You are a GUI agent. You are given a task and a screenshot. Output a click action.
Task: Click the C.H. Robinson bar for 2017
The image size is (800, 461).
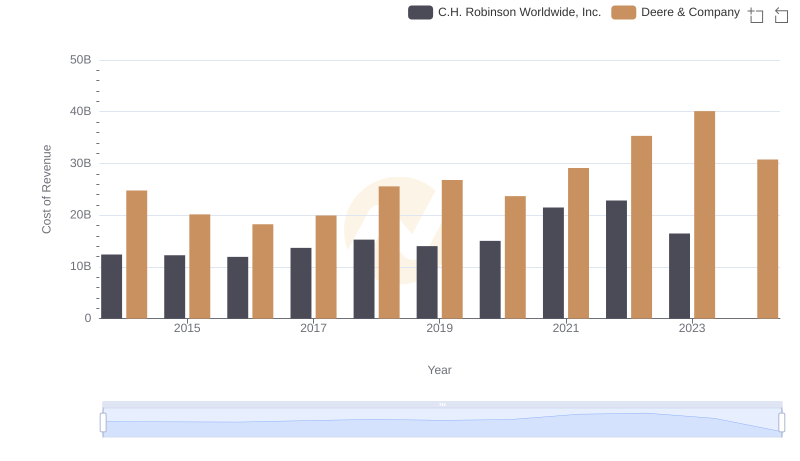point(301,283)
